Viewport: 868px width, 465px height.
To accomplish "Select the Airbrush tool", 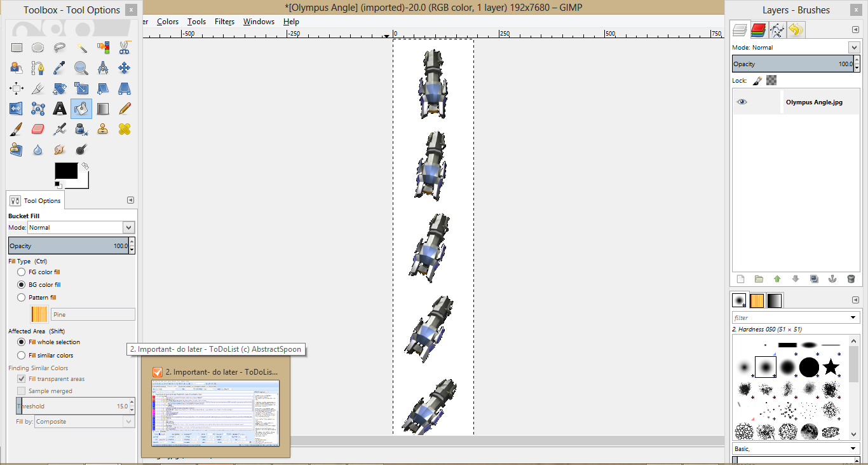I will (60, 129).
